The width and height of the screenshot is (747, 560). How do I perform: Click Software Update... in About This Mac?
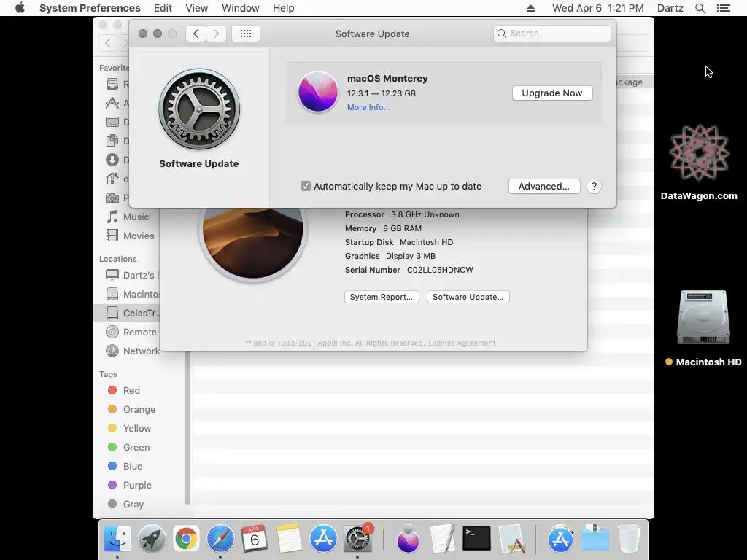468,297
